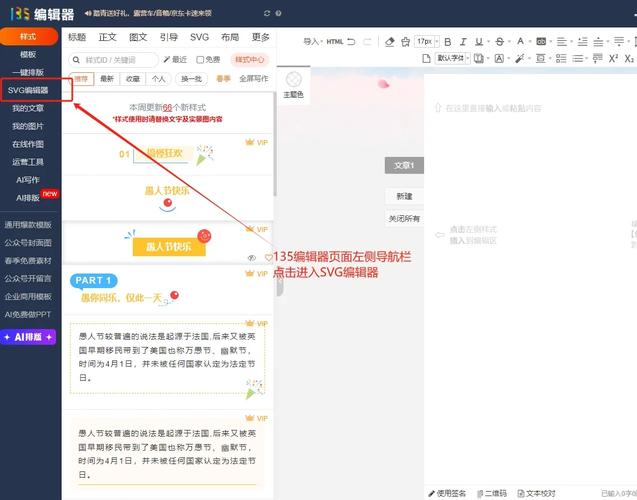Expand the 默认字体 font family dropdown

coord(453,58)
